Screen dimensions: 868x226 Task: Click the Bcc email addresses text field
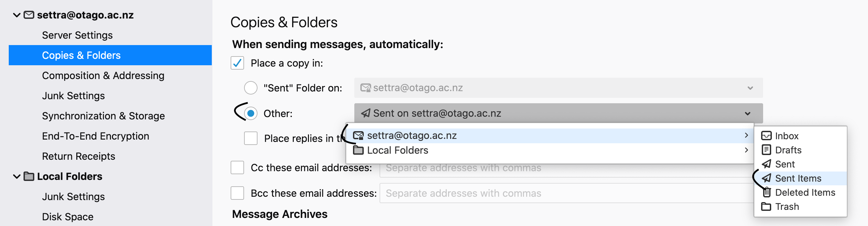(566, 193)
